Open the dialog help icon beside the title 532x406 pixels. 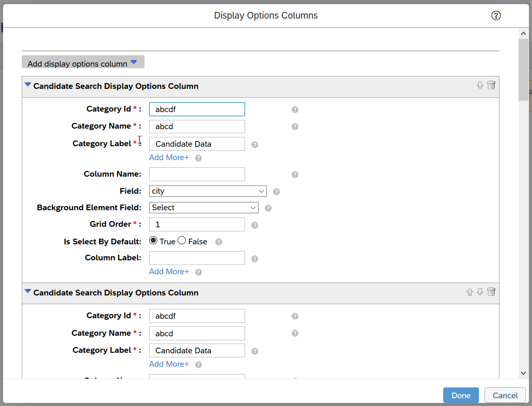coord(496,15)
